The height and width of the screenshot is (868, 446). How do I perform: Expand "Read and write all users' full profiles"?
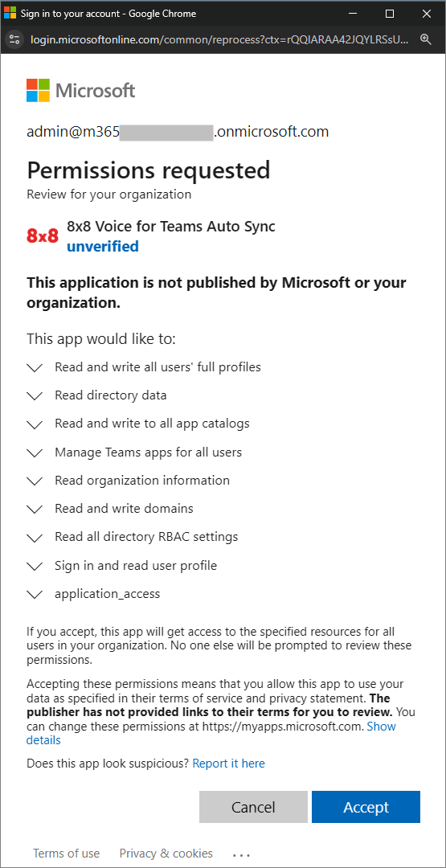click(x=35, y=367)
